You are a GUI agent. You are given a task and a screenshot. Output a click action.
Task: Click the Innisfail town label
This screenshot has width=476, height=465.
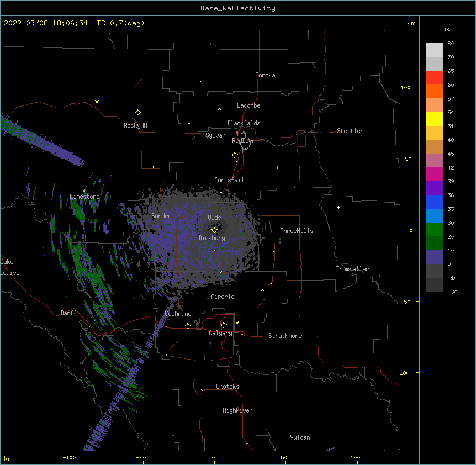tap(229, 180)
